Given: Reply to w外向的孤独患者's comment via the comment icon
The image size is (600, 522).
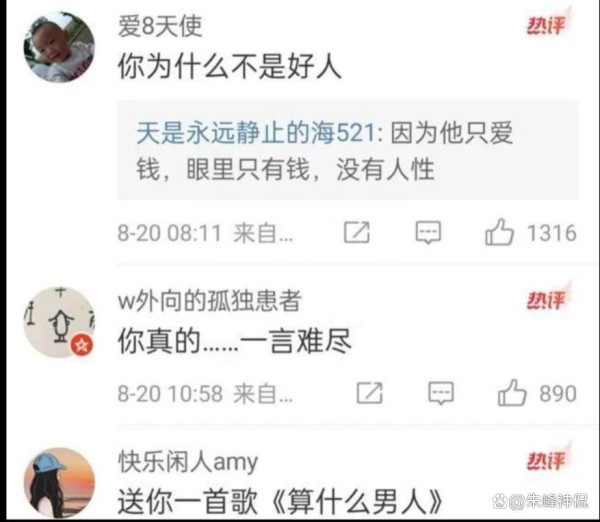Looking at the screenshot, I should pyautogui.click(x=441, y=393).
